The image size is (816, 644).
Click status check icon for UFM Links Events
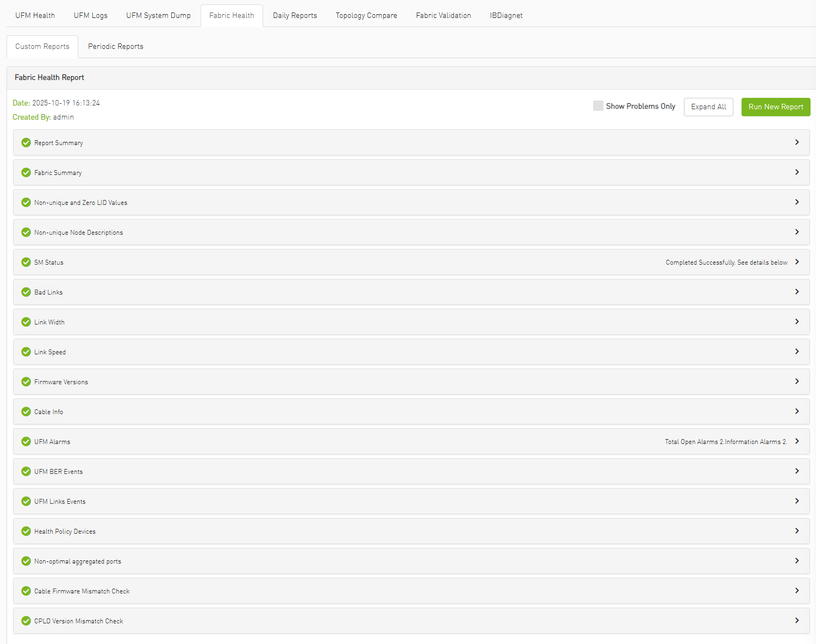(x=26, y=501)
